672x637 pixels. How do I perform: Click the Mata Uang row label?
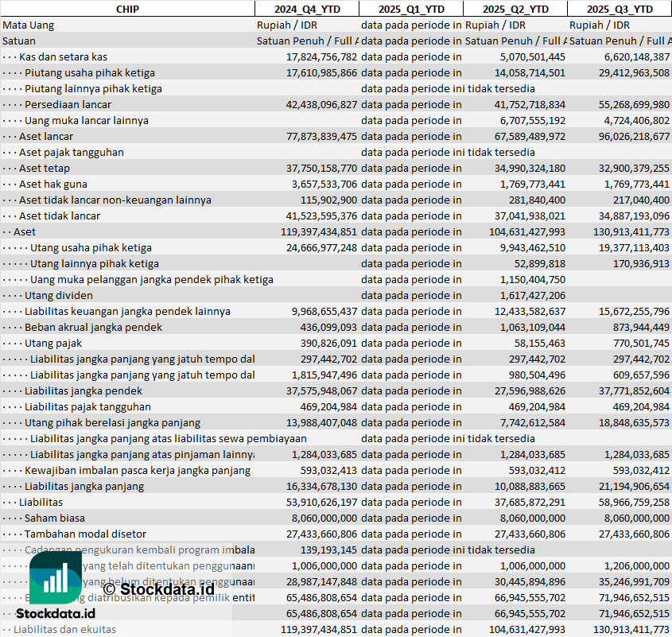click(29, 25)
